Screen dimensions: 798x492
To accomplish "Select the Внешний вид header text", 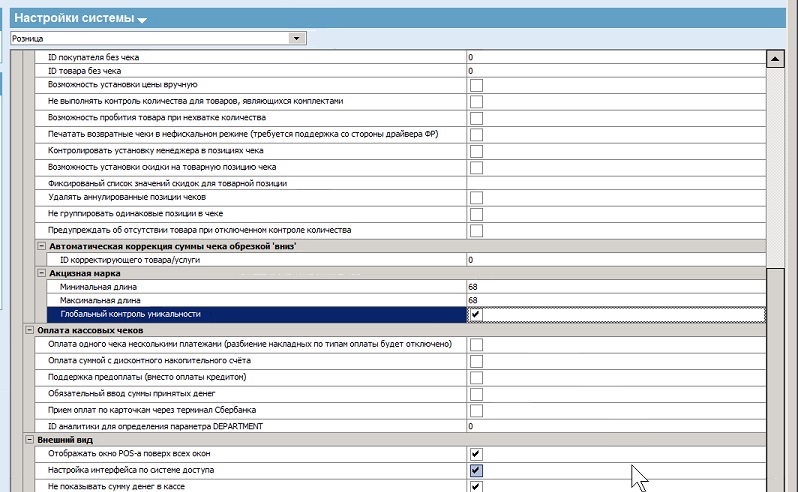I will point(65,440).
